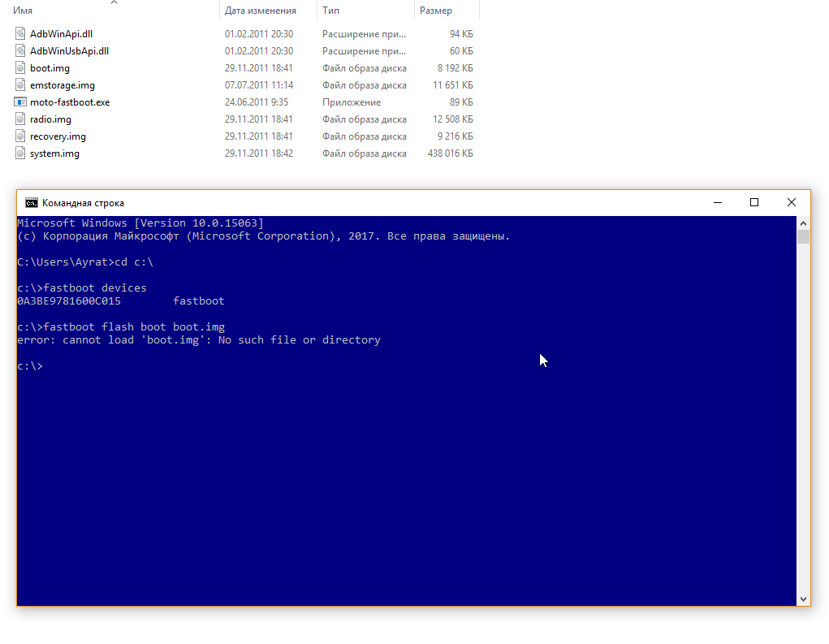
Task: Click the date 07.07.2011 11:14
Action: (x=258, y=85)
